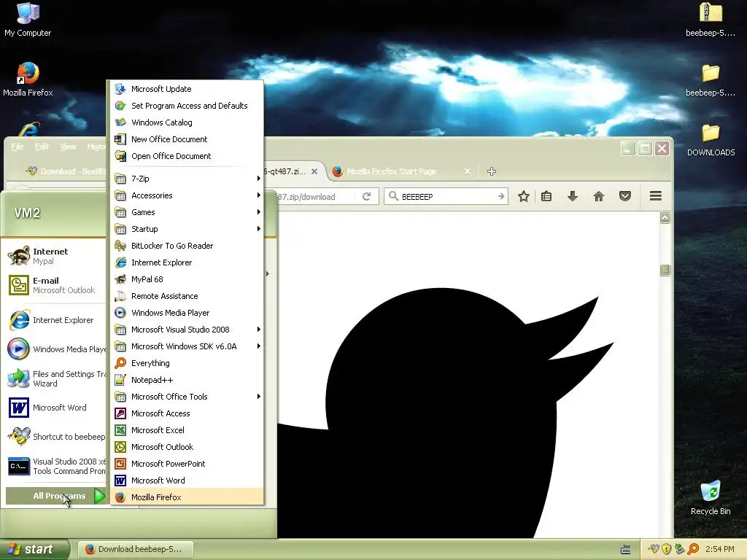
Task: Open Shortcut to beebeep in Start menu
Action: pyautogui.click(x=55, y=437)
